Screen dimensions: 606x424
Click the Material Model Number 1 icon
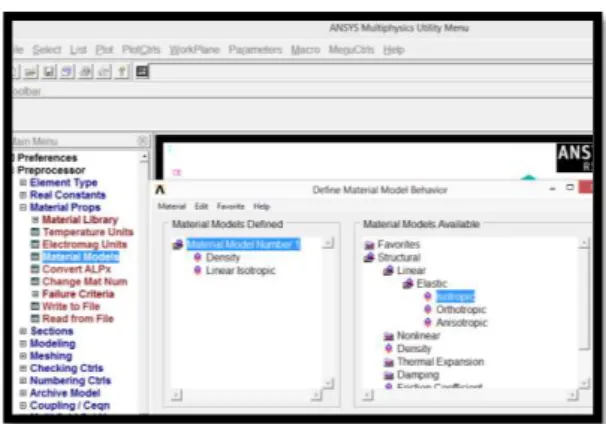178,244
